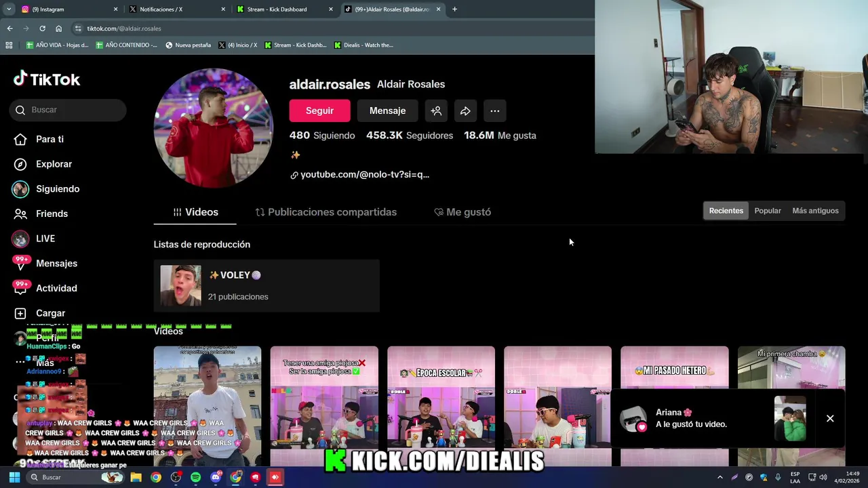Close the Ariana like notification
Viewport: 868px width, 488px height.
tap(830, 418)
